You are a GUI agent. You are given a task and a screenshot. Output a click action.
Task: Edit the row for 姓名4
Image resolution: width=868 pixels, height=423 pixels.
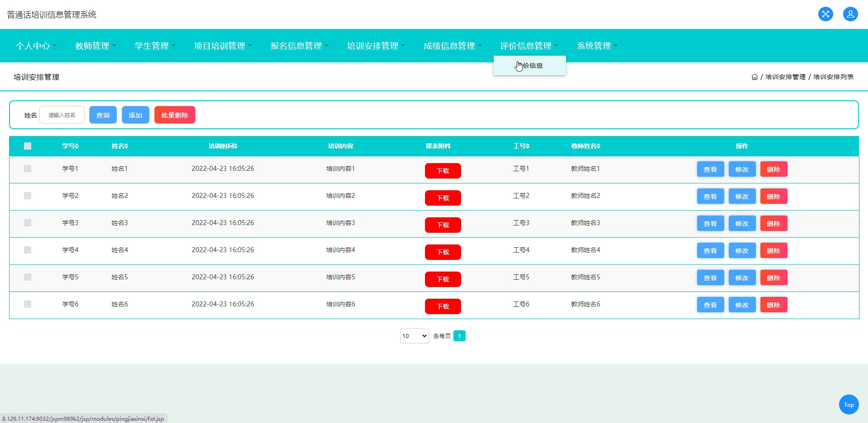pos(742,251)
